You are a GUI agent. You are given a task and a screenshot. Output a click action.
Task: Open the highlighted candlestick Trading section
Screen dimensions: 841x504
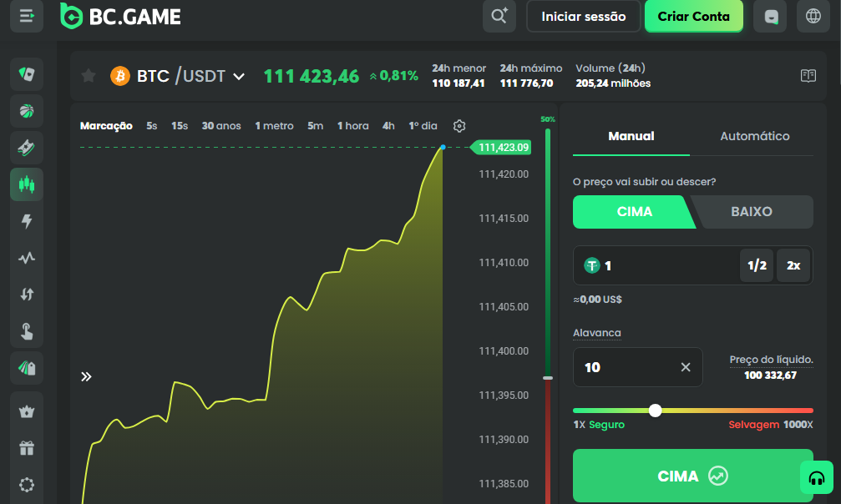(x=26, y=184)
